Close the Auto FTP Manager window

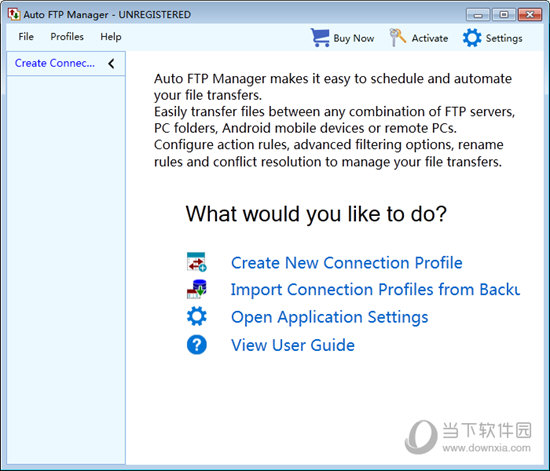click(530, 15)
